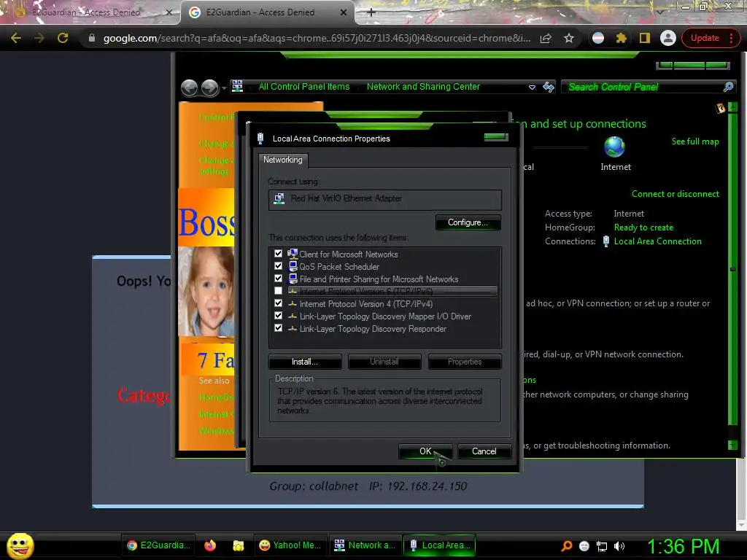Click the Chrome address bar URL

(x=317, y=38)
